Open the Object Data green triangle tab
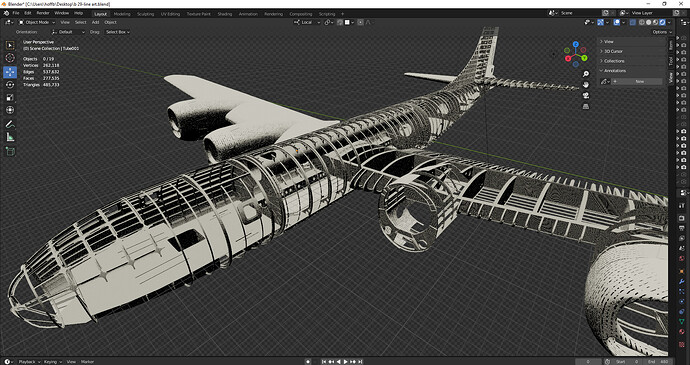This screenshot has height=365, width=690. [x=683, y=321]
